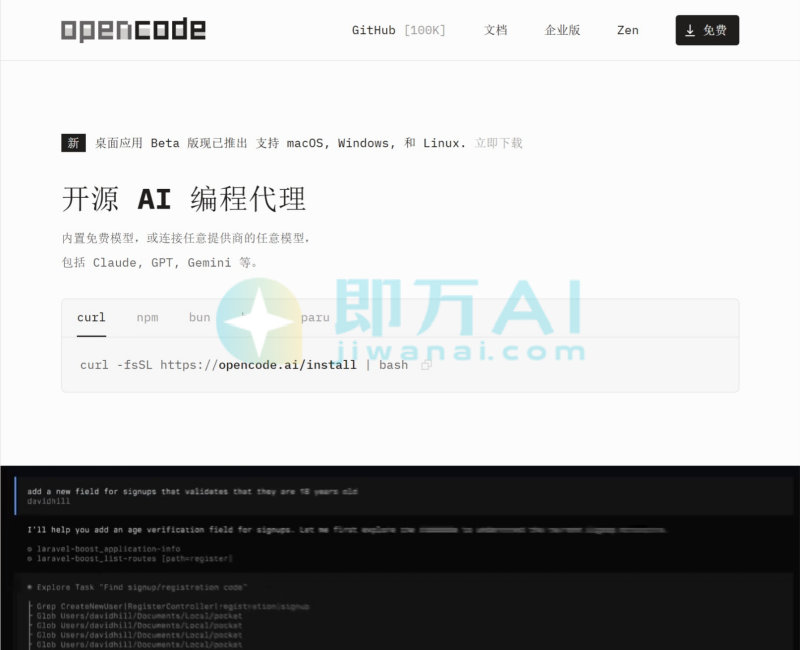This screenshot has height=650, width=800.
Task: Click 立即下载 to download the desktop app
Action: pos(499,143)
